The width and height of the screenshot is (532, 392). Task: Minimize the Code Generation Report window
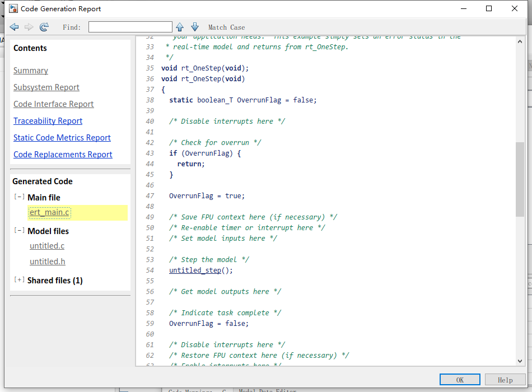464,8
